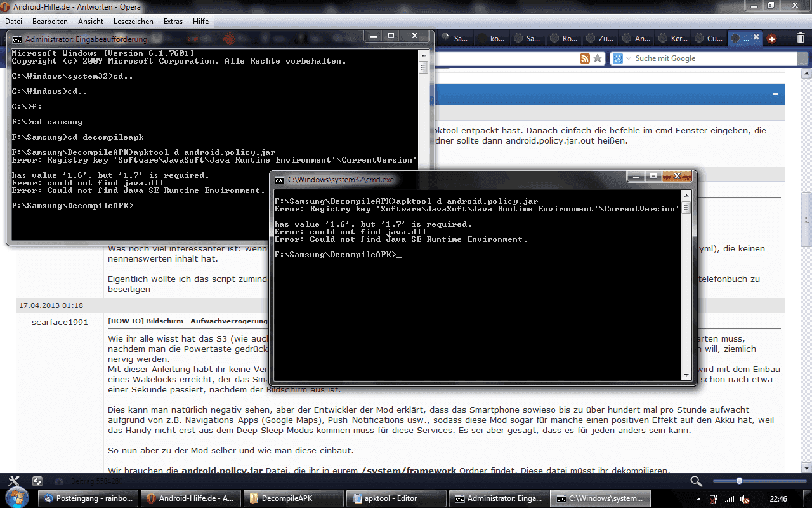Viewport: 812px width, 508px height.
Task: Open the closed tabs trash icon
Action: (801, 38)
